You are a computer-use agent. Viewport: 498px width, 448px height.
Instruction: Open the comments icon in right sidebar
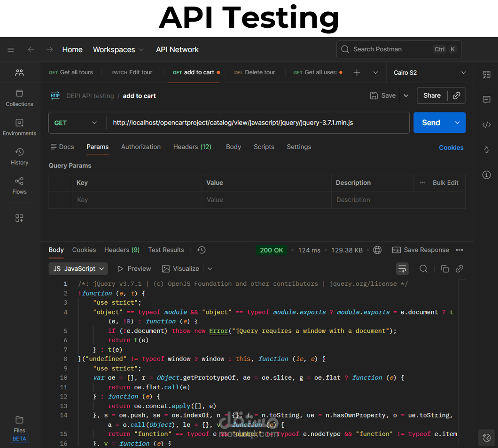(486, 100)
